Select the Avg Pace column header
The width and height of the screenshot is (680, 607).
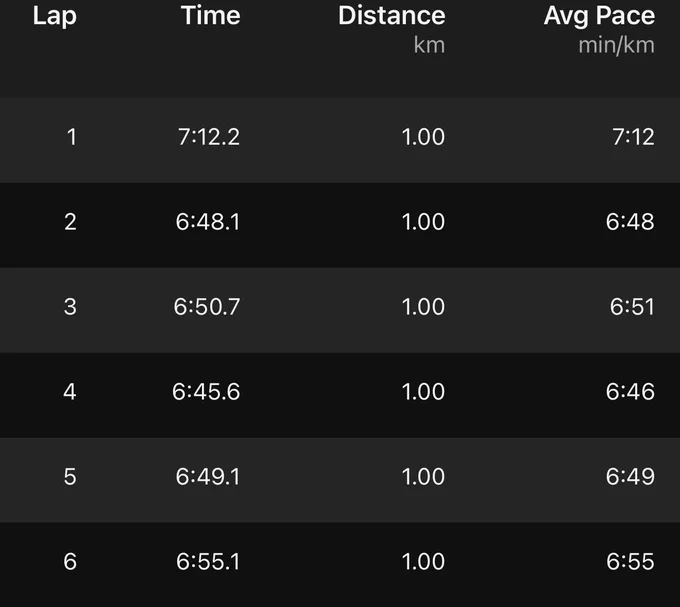[x=599, y=16]
